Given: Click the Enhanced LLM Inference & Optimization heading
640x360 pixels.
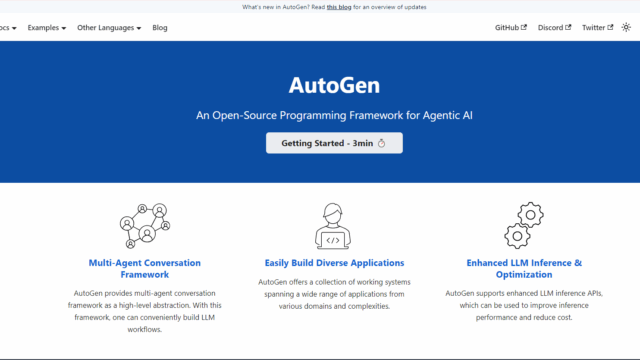Looking at the screenshot, I should [524, 269].
